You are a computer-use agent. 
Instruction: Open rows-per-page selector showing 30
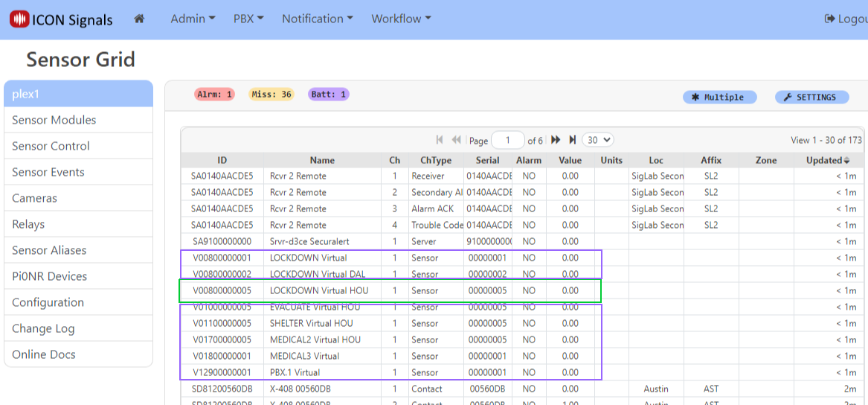click(597, 140)
